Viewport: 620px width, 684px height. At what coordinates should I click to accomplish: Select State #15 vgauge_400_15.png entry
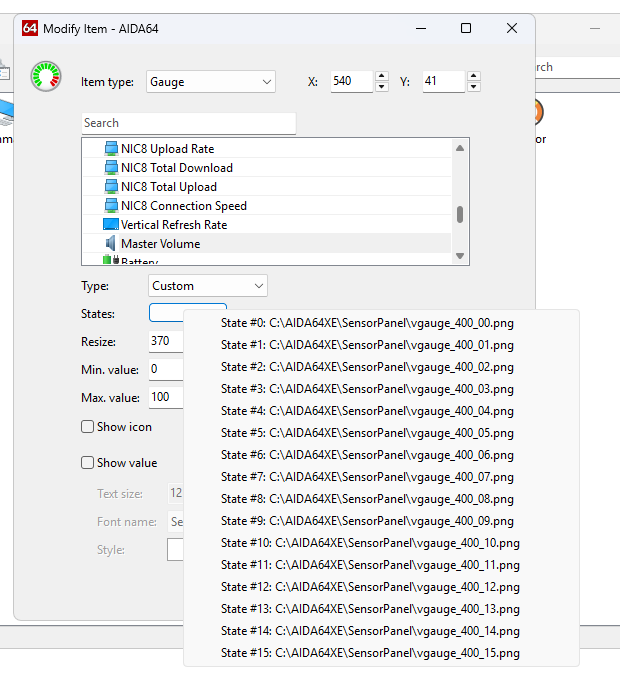click(x=370, y=653)
